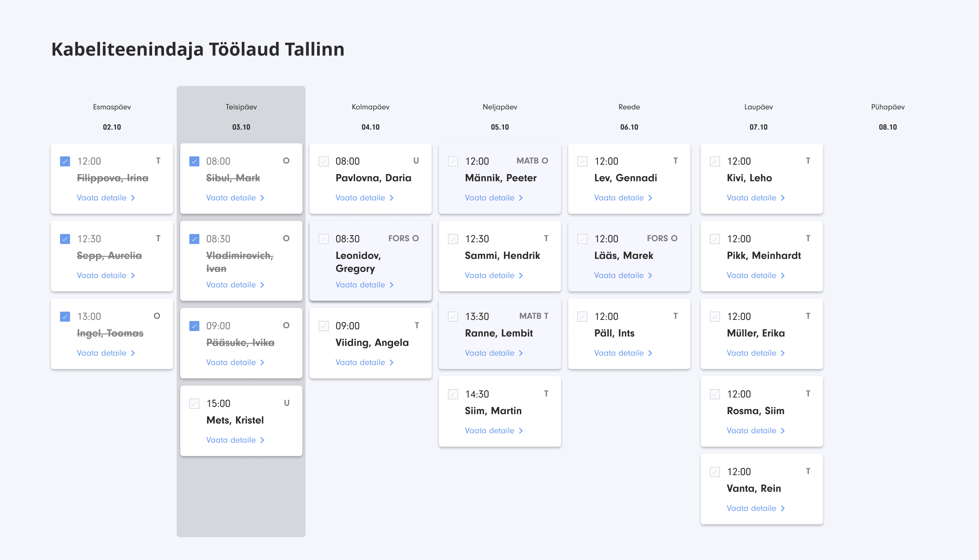
Task: Check the checkbox for Mets, Kristel at 15:00
Action: [x=194, y=403]
